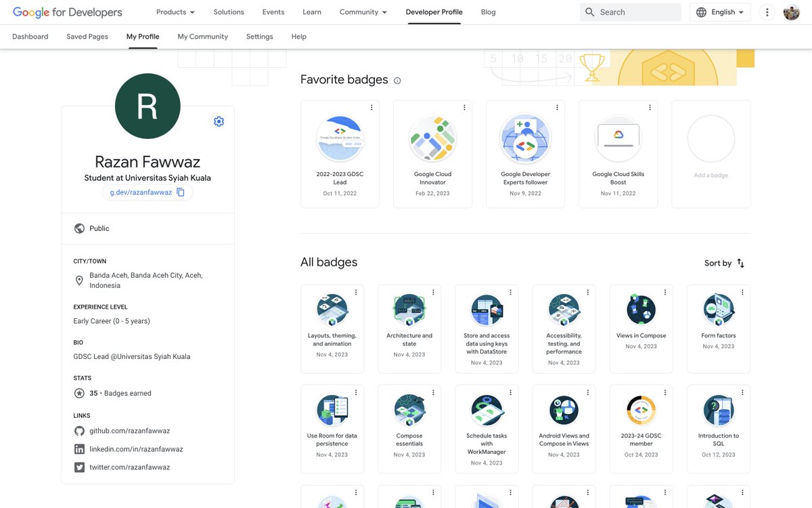Switch to the Settings tab
This screenshot has width=812, height=508.
click(x=260, y=37)
